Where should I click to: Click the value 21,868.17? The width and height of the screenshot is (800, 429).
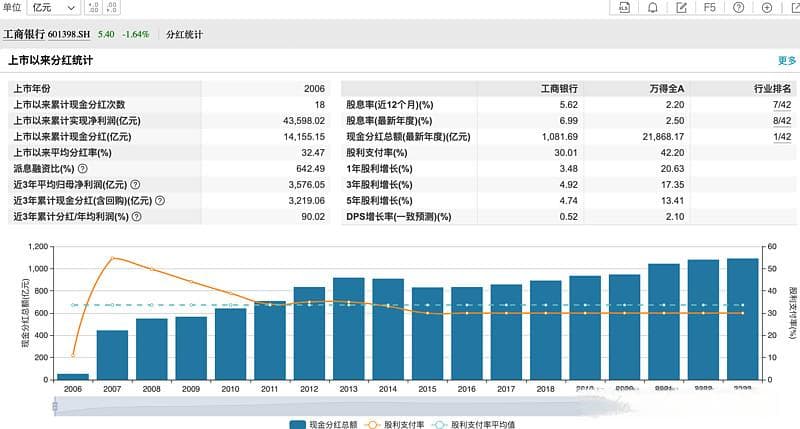pos(663,137)
